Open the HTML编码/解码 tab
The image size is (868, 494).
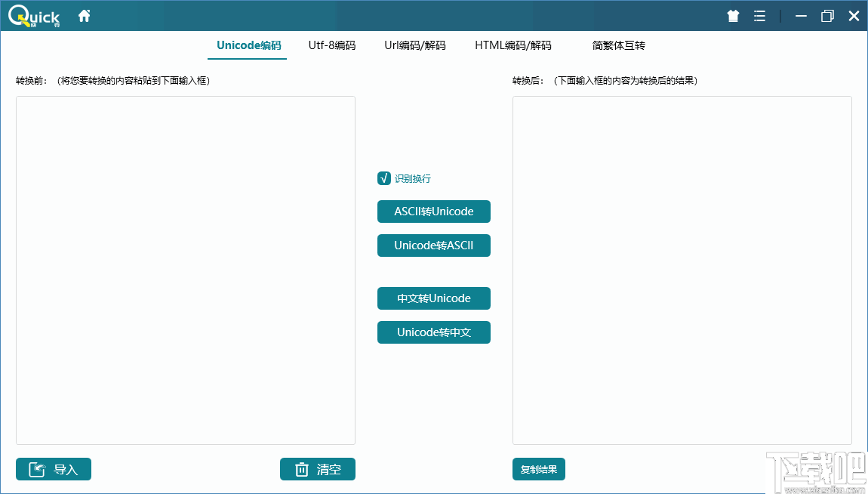click(x=513, y=45)
